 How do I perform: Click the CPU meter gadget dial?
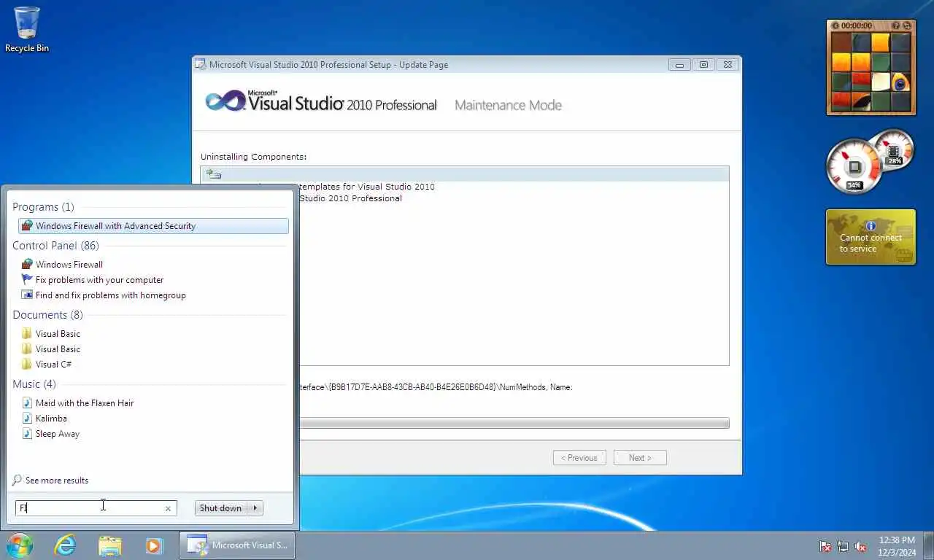tap(854, 167)
